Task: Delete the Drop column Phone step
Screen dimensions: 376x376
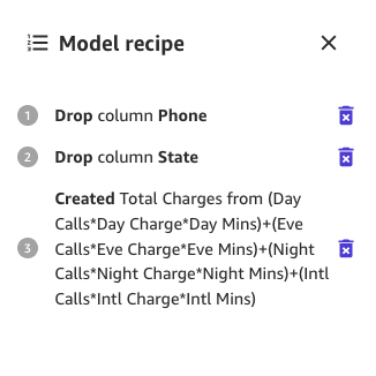Action: click(346, 116)
